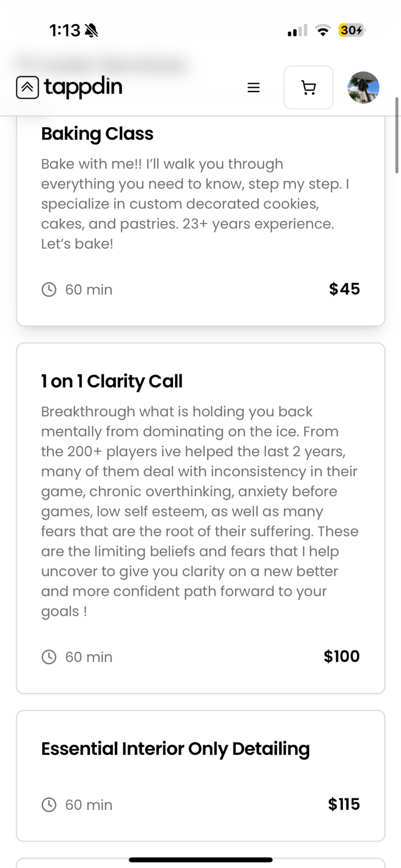Screen dimensions: 401x868
Task: Open the 1 on 1 Clarity Call title
Action: point(112,381)
